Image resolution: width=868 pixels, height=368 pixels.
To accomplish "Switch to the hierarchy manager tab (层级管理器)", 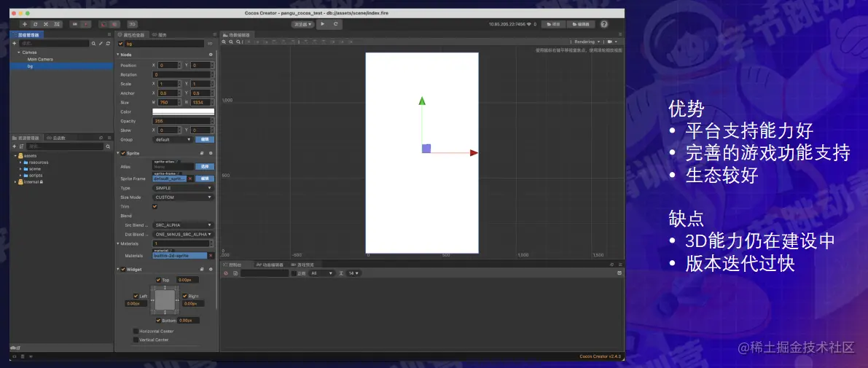I will click(x=27, y=34).
